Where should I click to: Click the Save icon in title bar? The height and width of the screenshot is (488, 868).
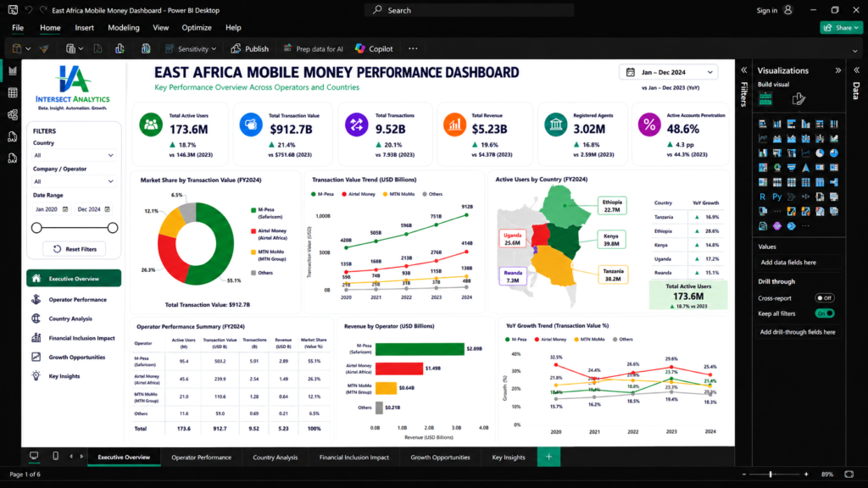coord(13,10)
